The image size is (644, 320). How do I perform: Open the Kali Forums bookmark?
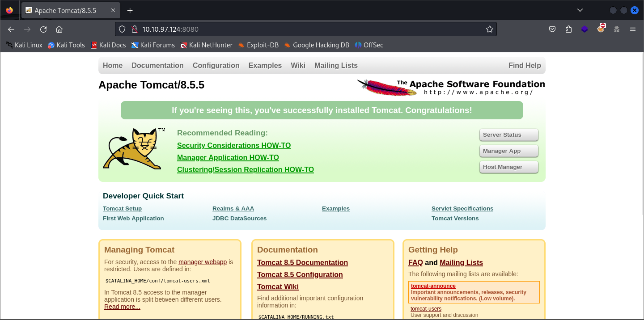point(153,45)
